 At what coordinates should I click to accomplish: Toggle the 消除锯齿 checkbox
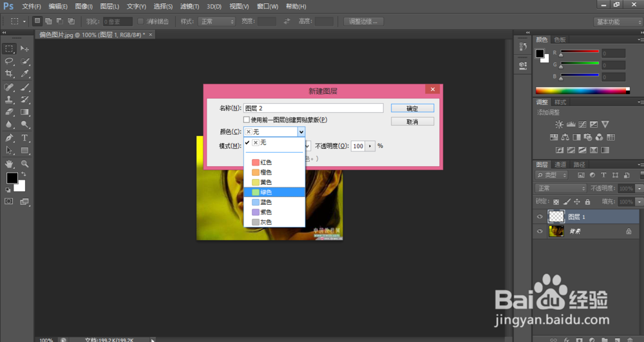pos(140,21)
